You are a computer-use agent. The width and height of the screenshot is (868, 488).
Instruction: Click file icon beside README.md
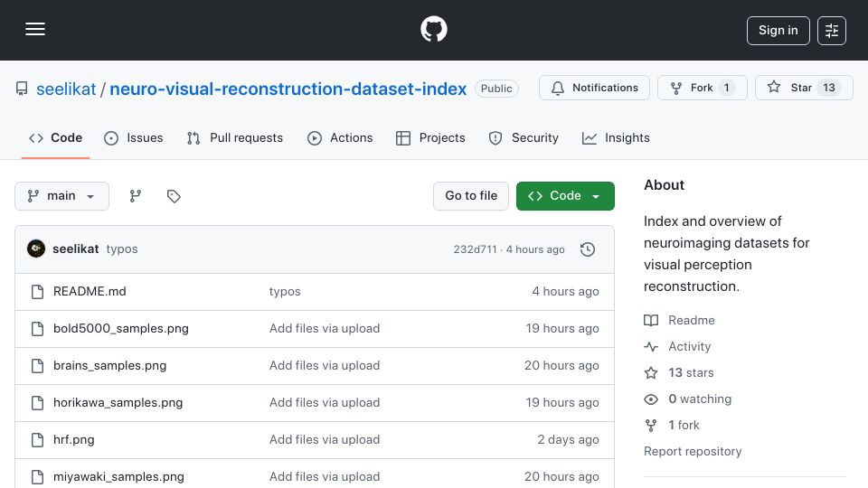[37, 292]
